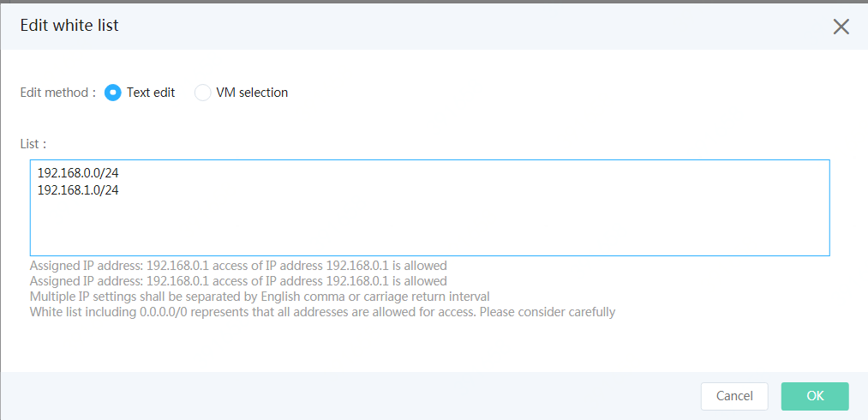Click the first Assigned IP address hint line
This screenshot has height=420, width=868.
pos(238,265)
